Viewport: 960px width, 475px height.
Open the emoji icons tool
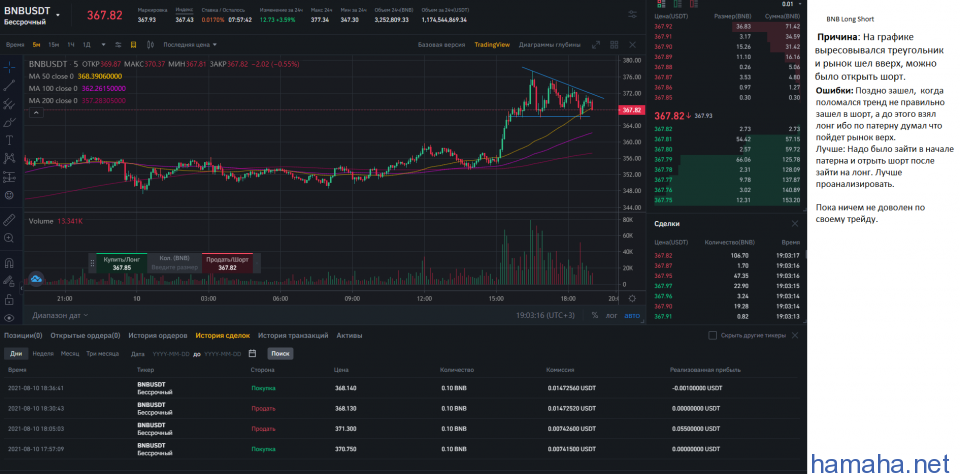[x=9, y=195]
